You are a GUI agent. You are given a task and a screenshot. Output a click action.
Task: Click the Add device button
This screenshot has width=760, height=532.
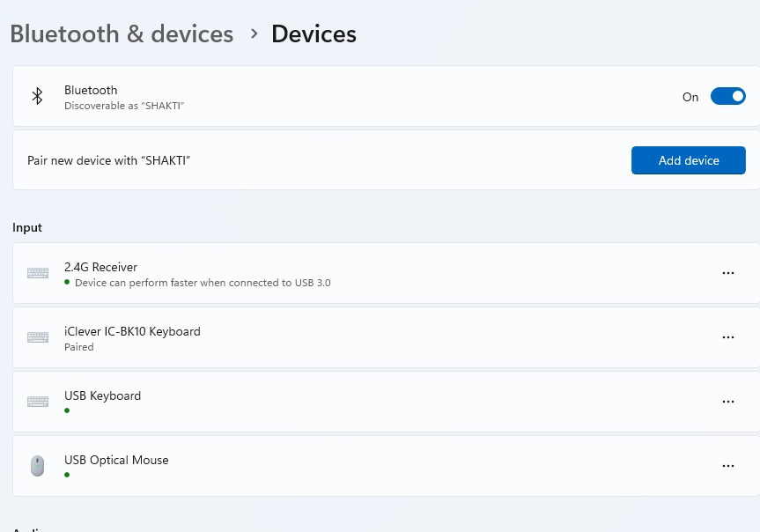point(689,160)
